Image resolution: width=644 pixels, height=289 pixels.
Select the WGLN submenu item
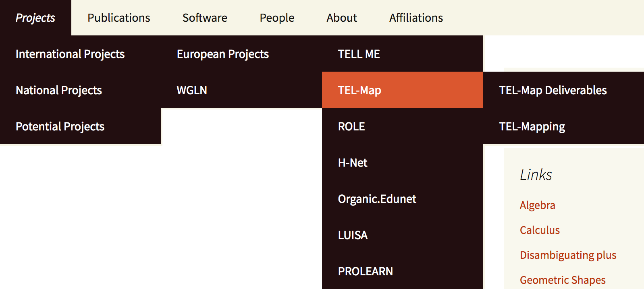click(192, 90)
